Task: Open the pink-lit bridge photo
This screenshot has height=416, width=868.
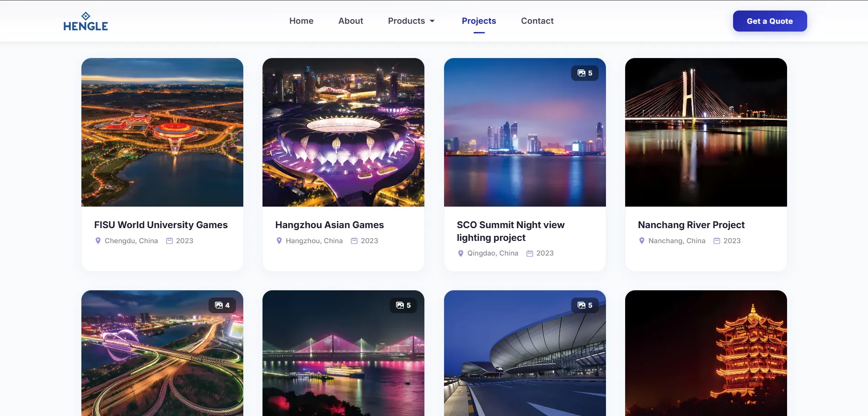Action: tap(343, 353)
